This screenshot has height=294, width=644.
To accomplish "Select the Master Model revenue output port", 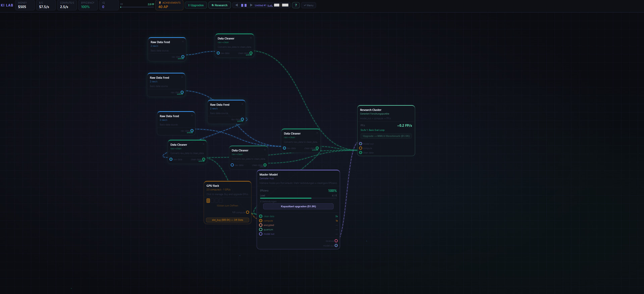I will [x=336, y=241].
